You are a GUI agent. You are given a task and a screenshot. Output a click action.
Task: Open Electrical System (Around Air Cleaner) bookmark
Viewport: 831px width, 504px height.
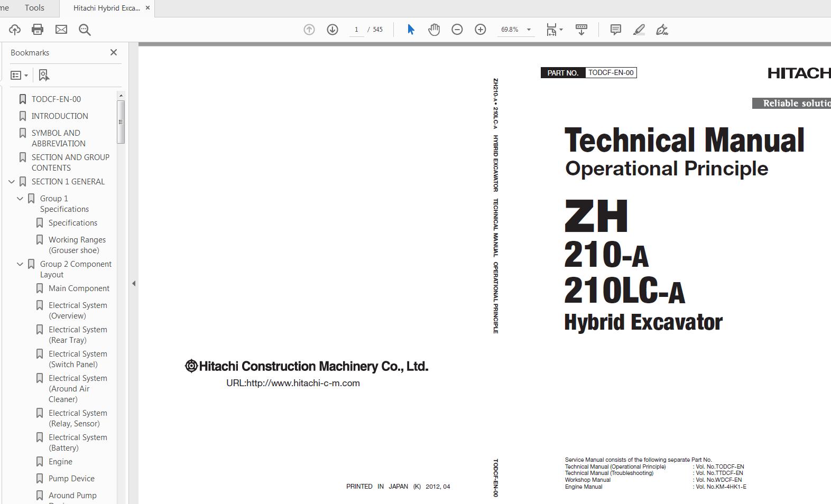click(78, 389)
